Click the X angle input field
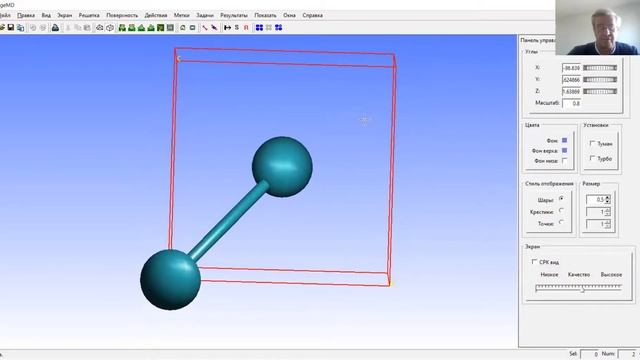This screenshot has height=360, width=640. pos(571,68)
